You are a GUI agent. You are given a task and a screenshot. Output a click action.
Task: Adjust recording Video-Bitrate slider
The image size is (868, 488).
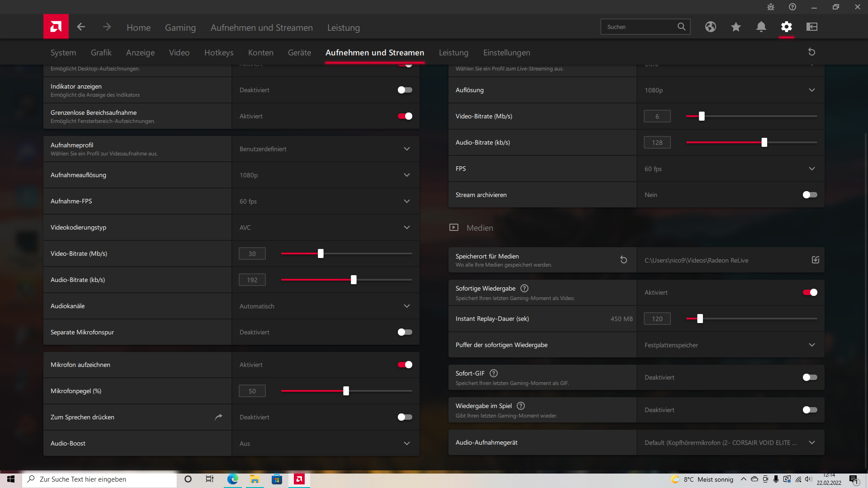pyautogui.click(x=321, y=253)
